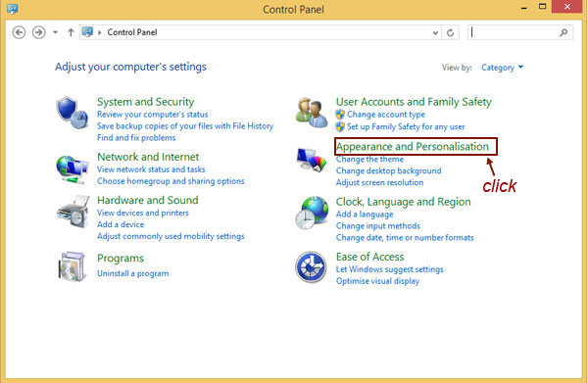
Task: Click Optimise visual display link
Action: 377,281
